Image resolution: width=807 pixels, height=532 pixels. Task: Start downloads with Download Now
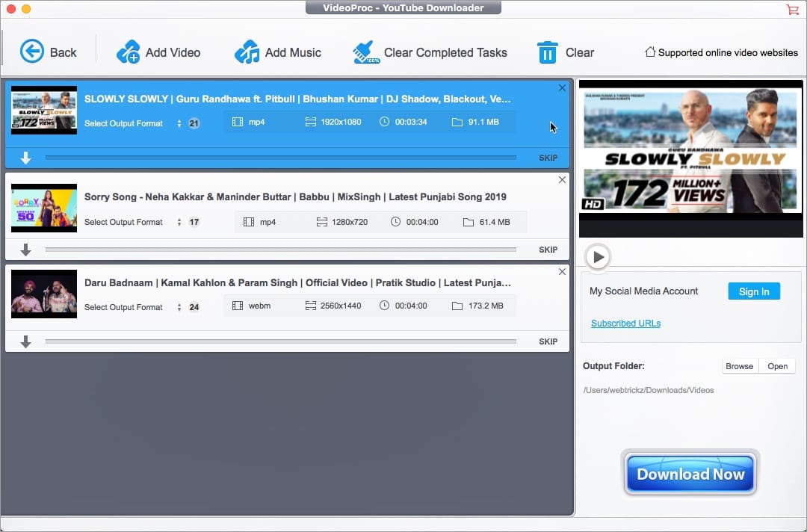tap(690, 474)
